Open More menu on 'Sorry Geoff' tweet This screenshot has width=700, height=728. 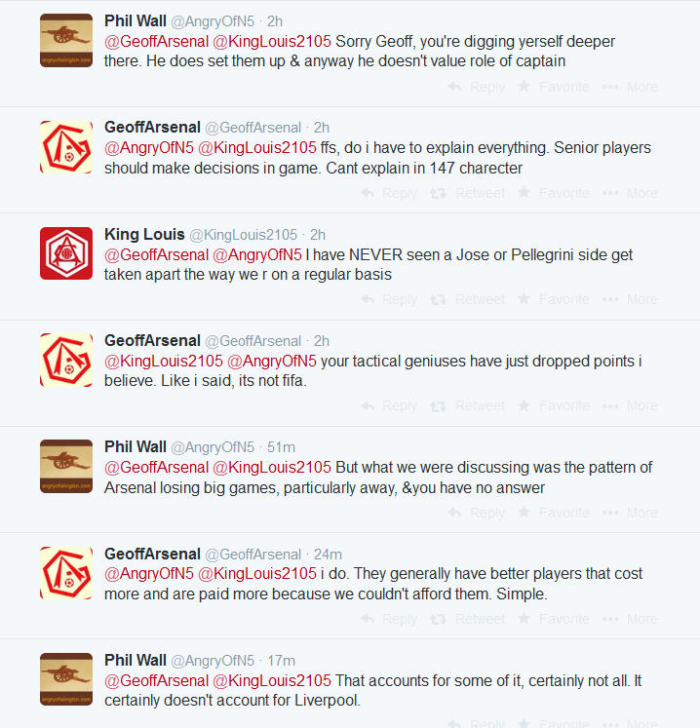[611, 87]
